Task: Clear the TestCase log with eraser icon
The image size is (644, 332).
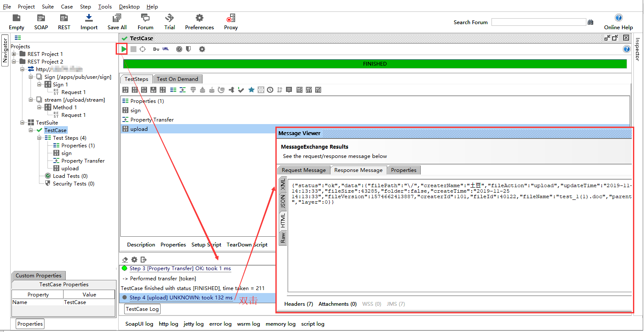Action: 125,260
